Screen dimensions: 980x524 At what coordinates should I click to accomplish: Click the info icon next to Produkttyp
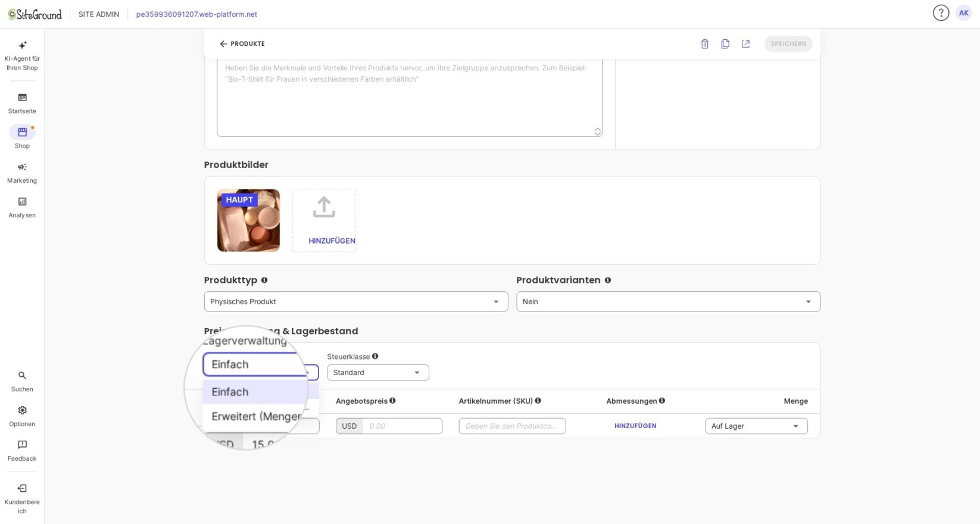click(x=264, y=280)
